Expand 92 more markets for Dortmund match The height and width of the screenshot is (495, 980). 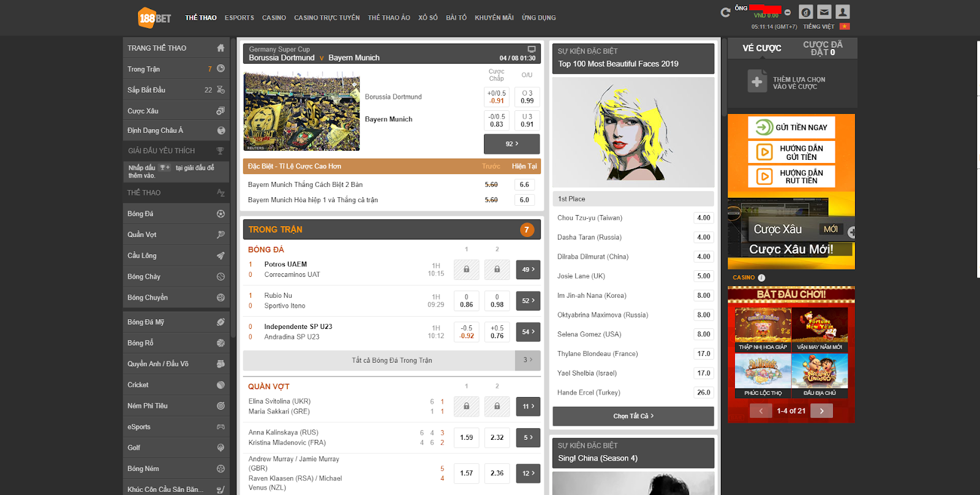[x=512, y=144]
